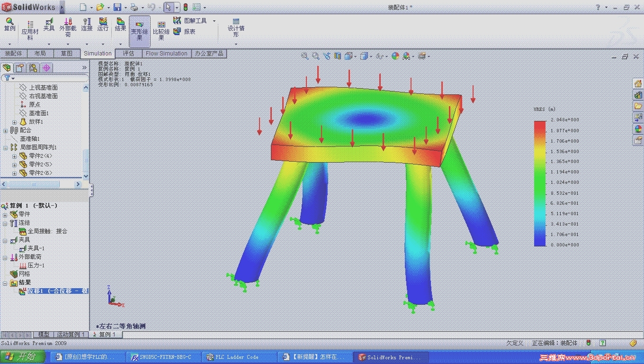Viewport: 644px width, 364px height.
Task: Click the Windows 开始 Start button
Action: [23, 357]
